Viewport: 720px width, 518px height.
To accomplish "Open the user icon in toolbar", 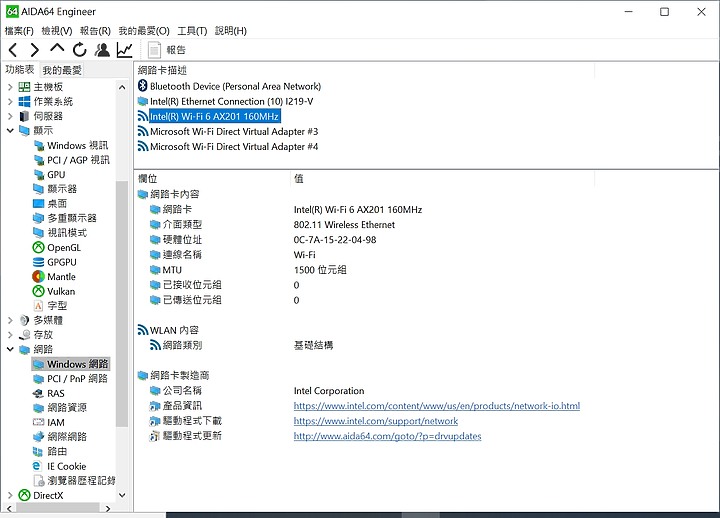I will tap(102, 50).
